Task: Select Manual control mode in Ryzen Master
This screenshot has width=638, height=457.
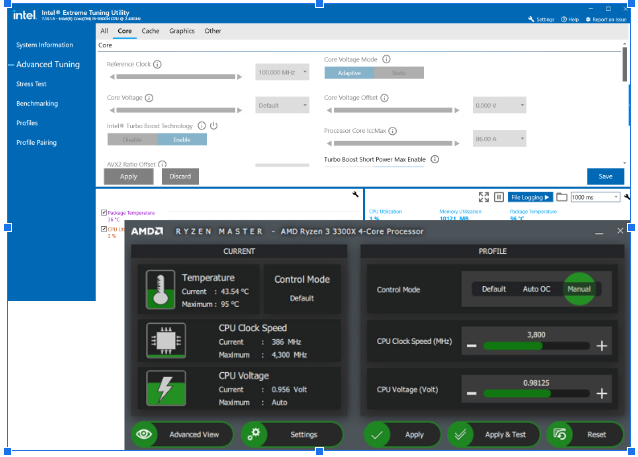Action: click(579, 289)
